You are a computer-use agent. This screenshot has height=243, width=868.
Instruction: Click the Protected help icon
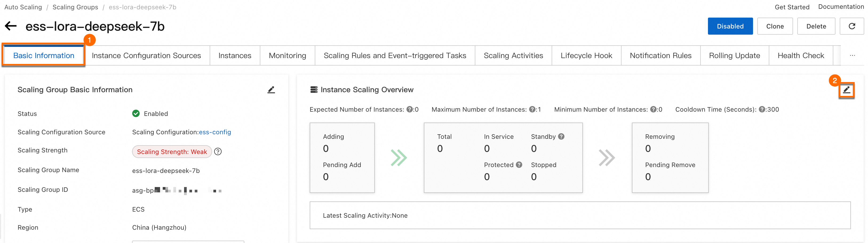click(519, 165)
